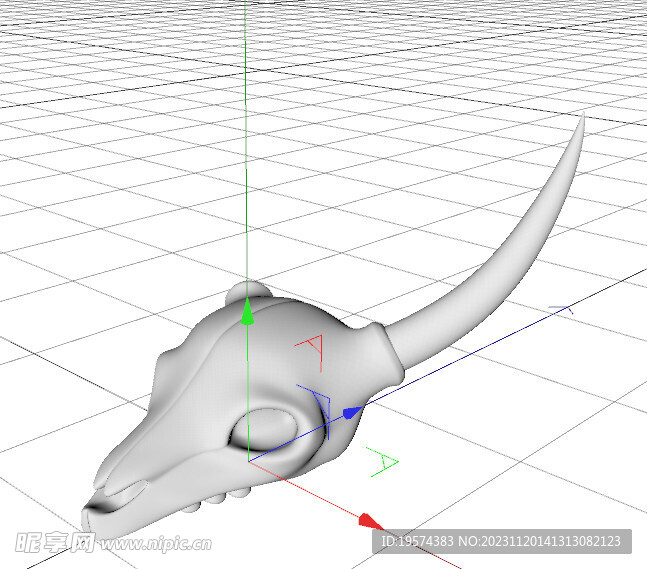This screenshot has height=569, width=647.
Task: Click the horn's pointed tip
Action: [x=583, y=117]
